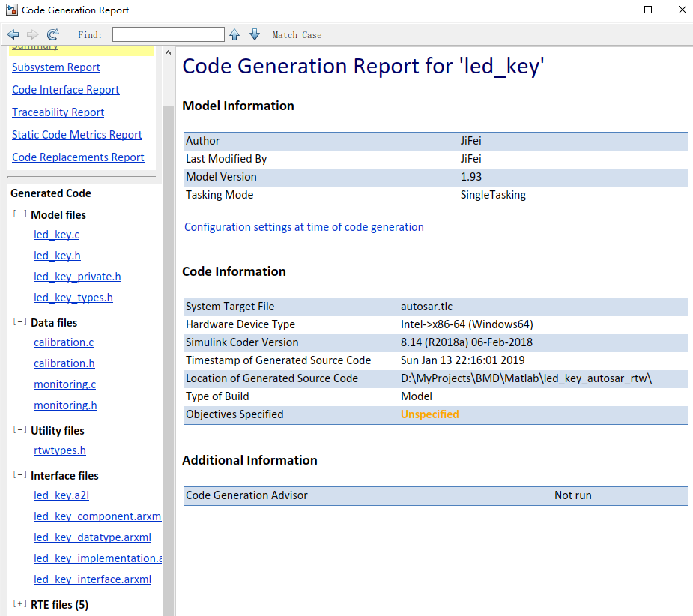This screenshot has height=616, width=693.
Task: Click the Refresh report icon
Action: [x=52, y=34]
